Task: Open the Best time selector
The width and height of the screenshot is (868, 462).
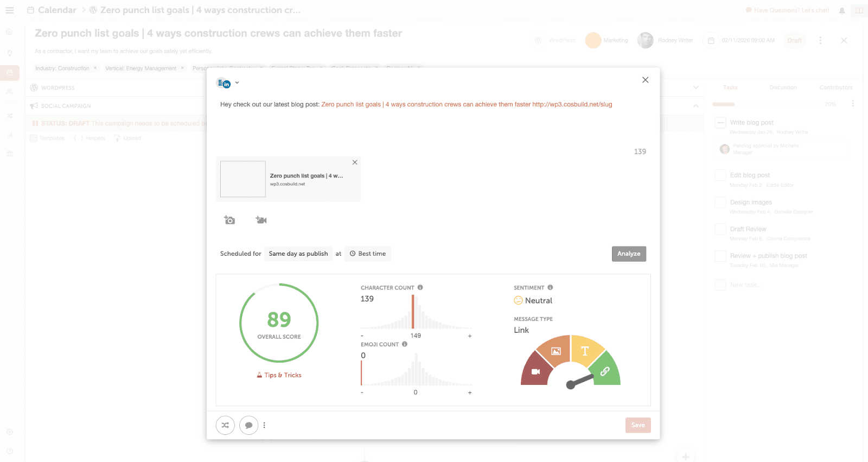Action: pyautogui.click(x=368, y=254)
